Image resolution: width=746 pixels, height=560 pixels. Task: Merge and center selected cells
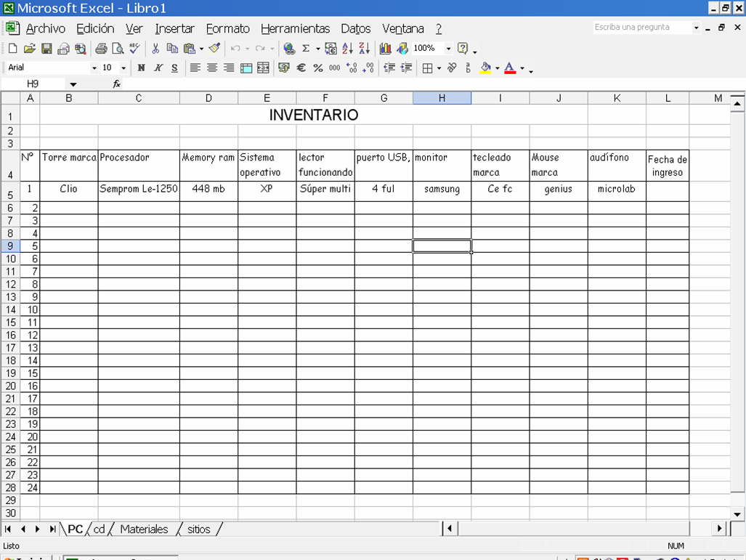(263, 68)
